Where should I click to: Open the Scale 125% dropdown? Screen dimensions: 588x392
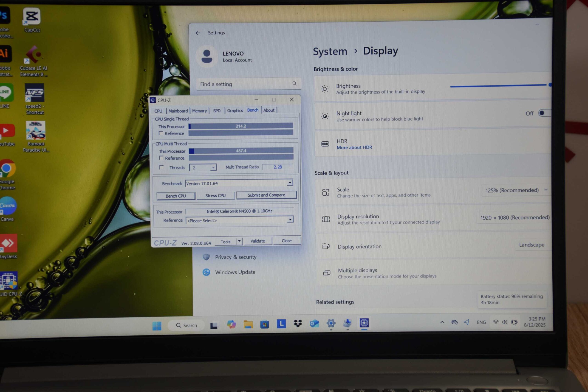point(516,190)
